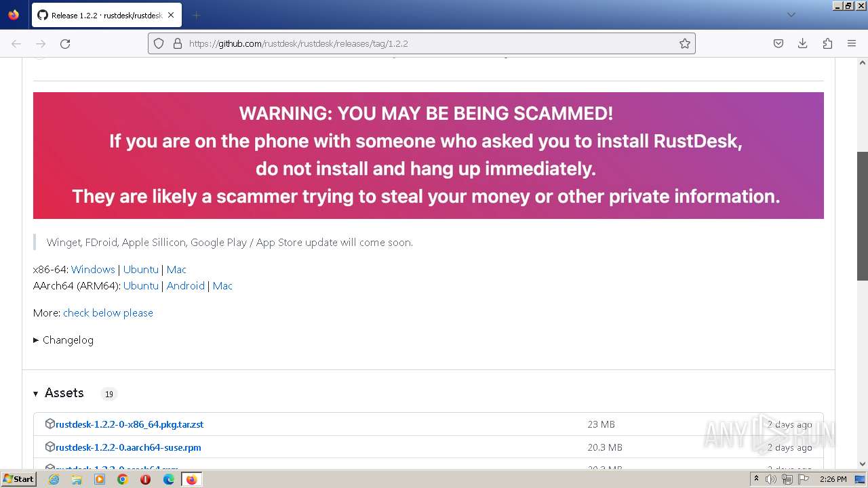Click the Assets count badge 19
Screen dimensions: 868x488
coord(108,394)
